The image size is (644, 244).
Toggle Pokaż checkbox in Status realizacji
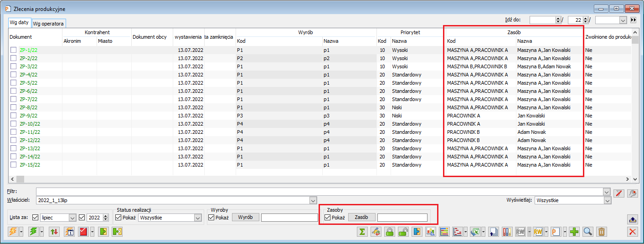tap(118, 218)
